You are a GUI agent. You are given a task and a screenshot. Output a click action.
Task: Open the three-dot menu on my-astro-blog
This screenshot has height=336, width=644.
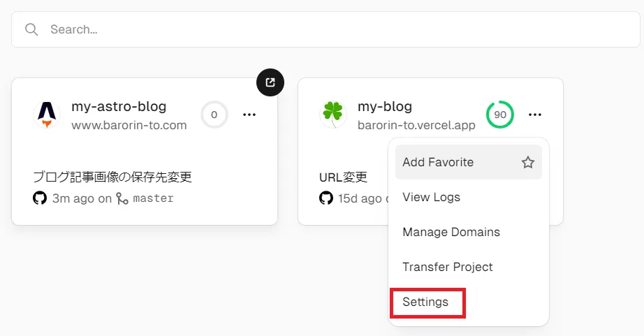[249, 115]
